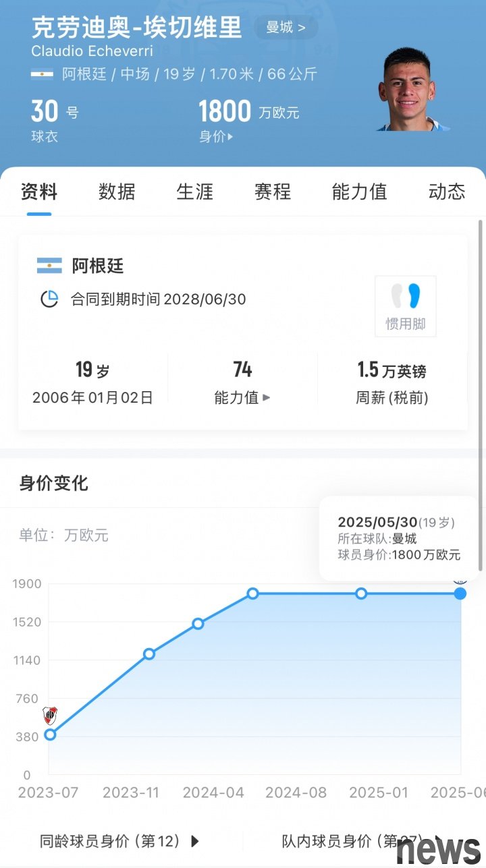This screenshot has width=486, height=868.
Task: Select the 2023-07 value point on chart
Action: 50,734
